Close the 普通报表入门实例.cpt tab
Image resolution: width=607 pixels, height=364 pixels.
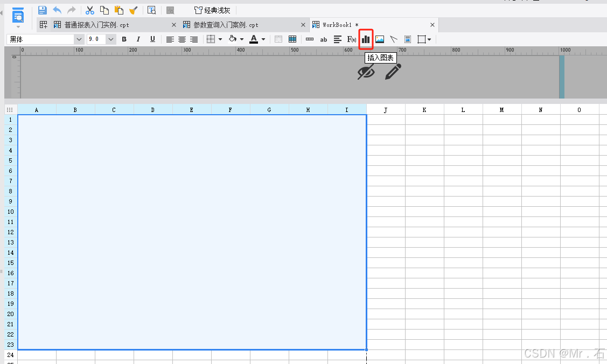click(174, 25)
